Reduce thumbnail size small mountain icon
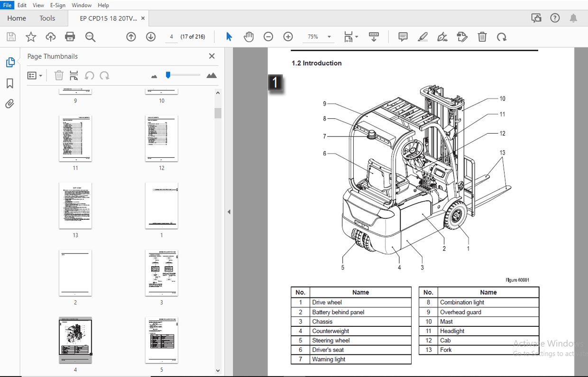 coord(154,76)
